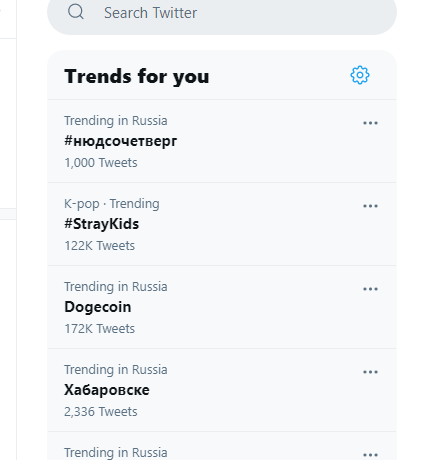Click Trending in Russia label above Хабаровске
The height and width of the screenshot is (460, 422).
116,370
